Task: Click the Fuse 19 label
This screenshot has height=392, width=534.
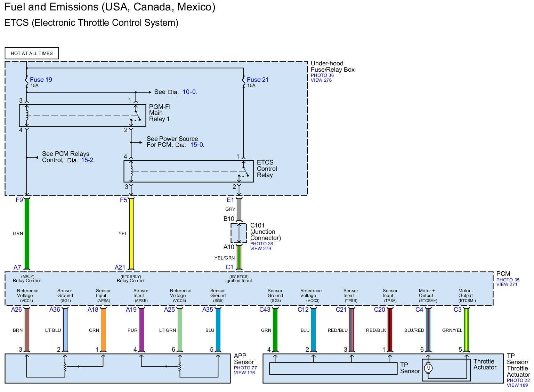Action: [x=41, y=80]
